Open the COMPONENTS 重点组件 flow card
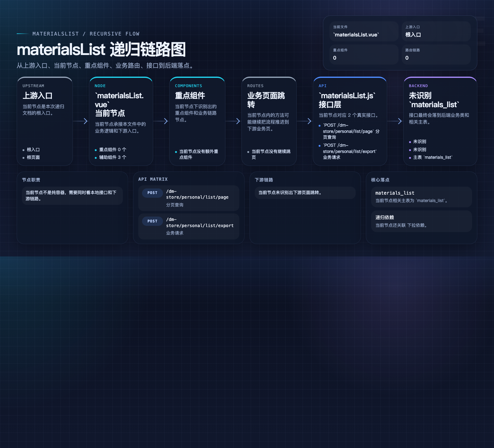This screenshot has width=494, height=448. click(197, 121)
